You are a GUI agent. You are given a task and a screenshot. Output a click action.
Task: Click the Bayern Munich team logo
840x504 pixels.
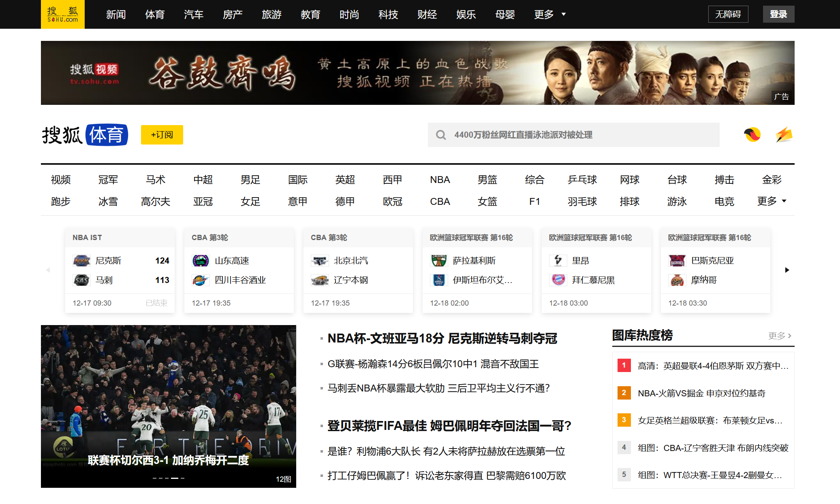558,280
